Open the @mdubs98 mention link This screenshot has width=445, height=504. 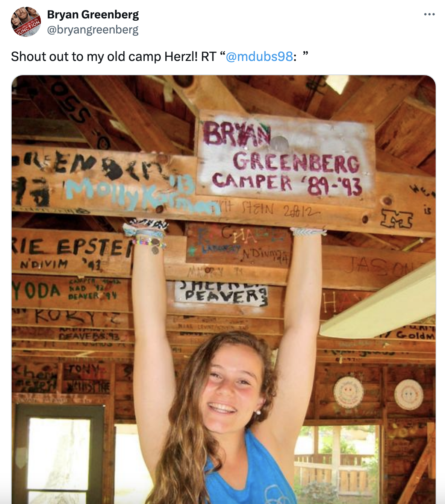(x=259, y=56)
